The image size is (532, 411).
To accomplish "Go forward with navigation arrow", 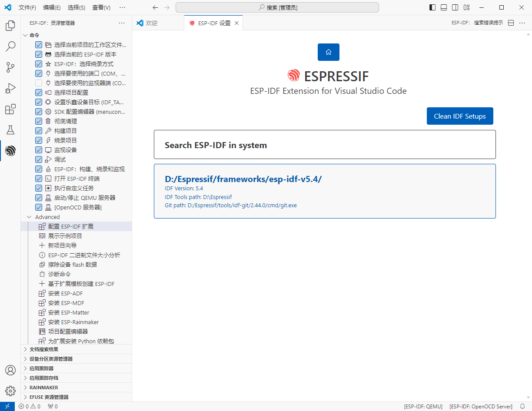I will tap(167, 7).
